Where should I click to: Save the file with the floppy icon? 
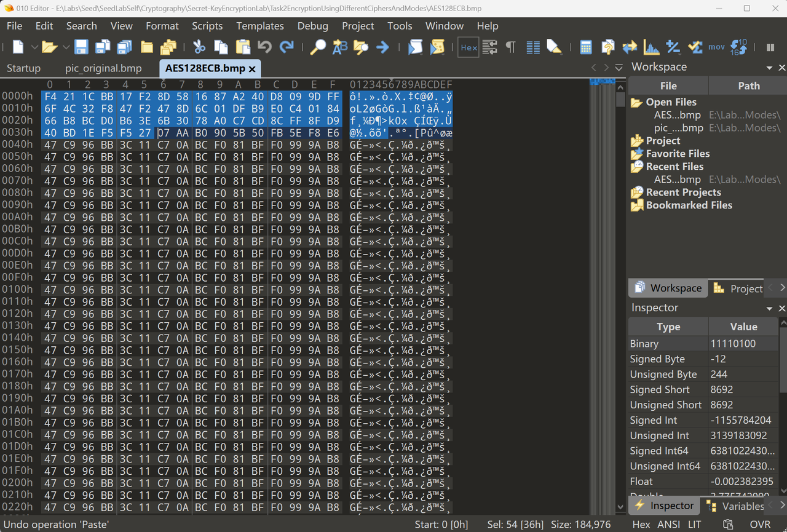(81, 47)
